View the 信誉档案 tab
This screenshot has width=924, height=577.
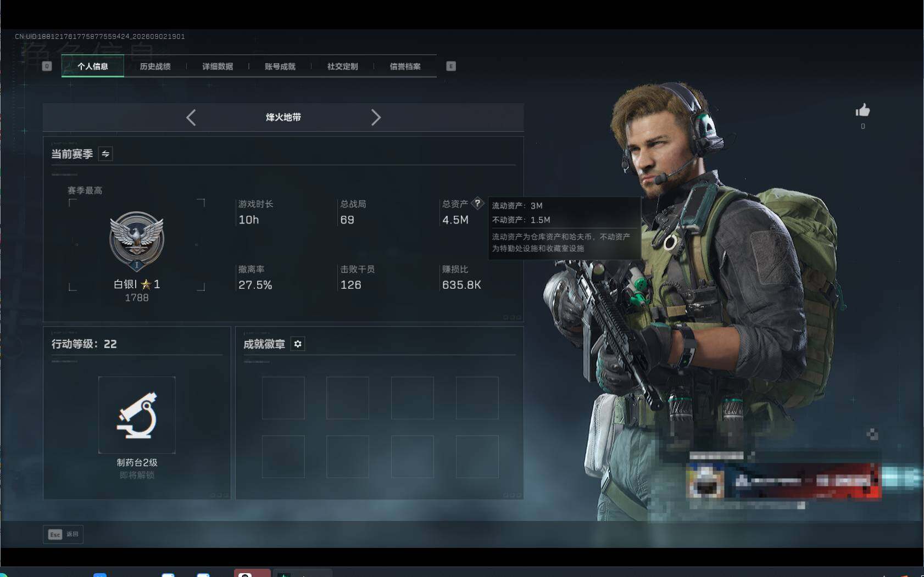(x=405, y=66)
